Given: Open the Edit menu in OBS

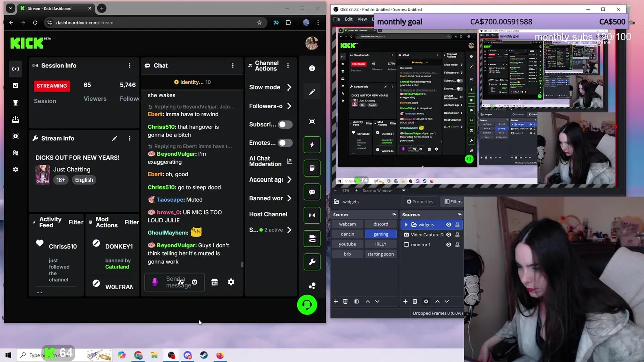Looking at the screenshot, I should pos(348,19).
